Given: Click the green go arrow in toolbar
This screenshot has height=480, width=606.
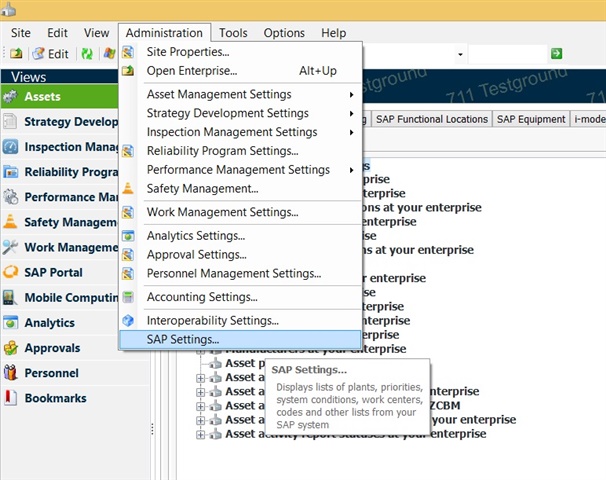Looking at the screenshot, I should click(556, 53).
